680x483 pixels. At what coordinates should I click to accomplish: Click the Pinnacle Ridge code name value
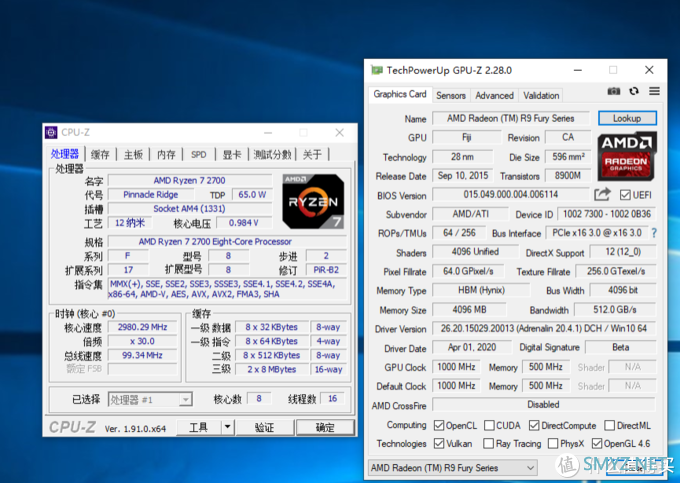(150, 194)
